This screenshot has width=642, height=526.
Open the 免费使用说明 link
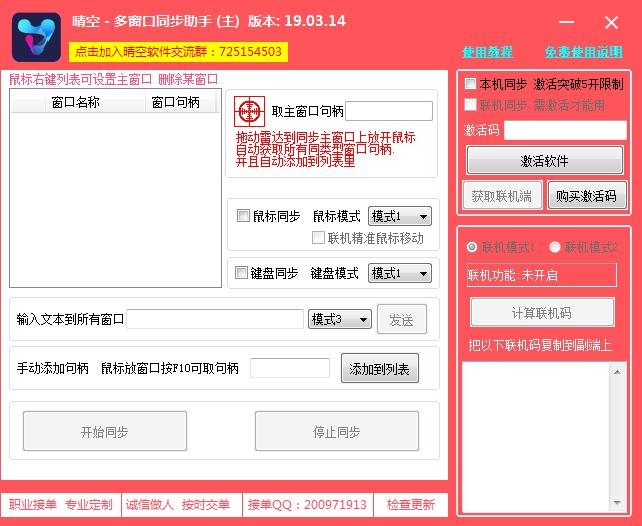583,52
